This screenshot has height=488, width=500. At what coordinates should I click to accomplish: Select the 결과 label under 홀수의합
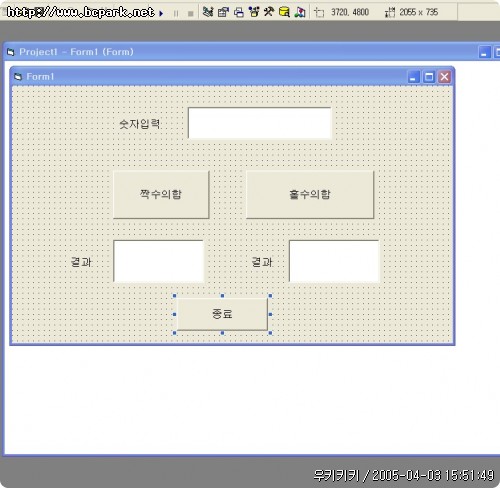262,262
